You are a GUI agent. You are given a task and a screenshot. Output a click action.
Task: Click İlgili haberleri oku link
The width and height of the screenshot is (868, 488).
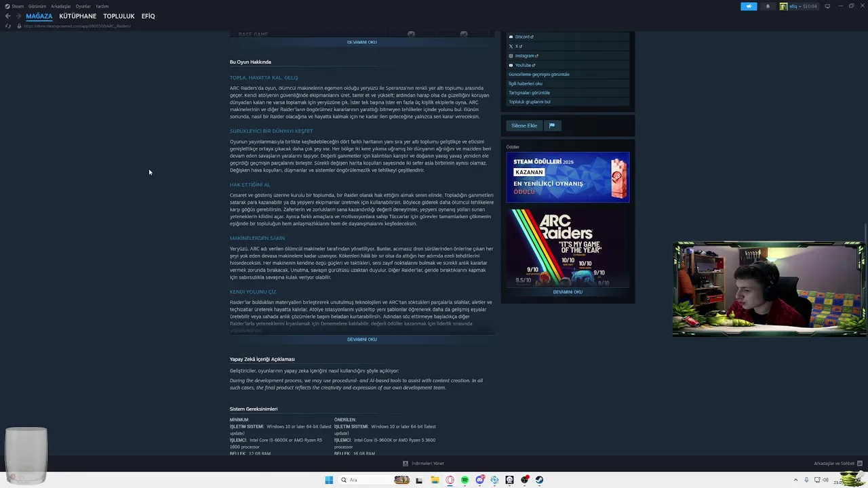point(526,83)
